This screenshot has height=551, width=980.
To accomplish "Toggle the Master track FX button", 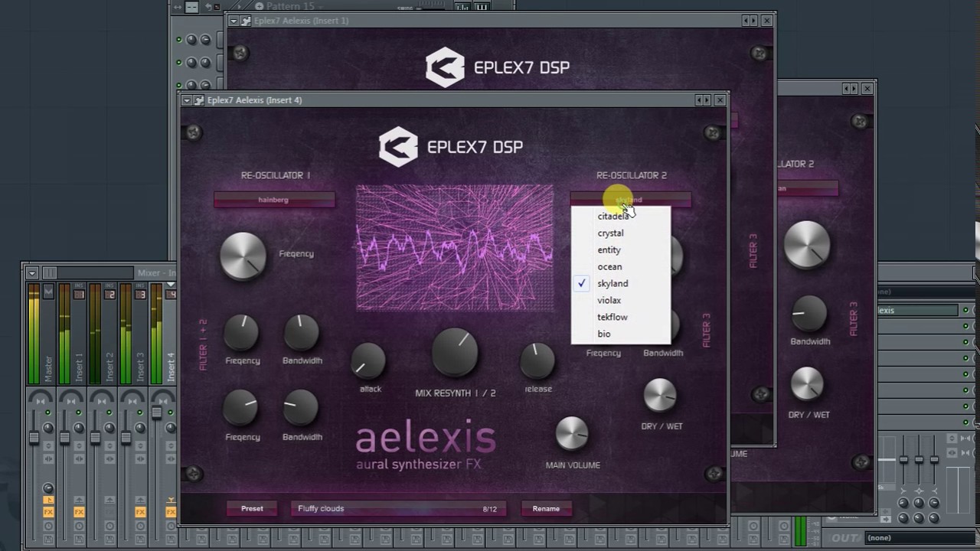I will coord(48,512).
